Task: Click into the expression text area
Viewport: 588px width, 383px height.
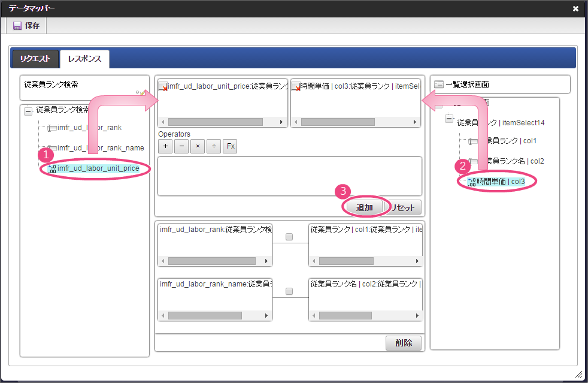Action: coord(289,176)
